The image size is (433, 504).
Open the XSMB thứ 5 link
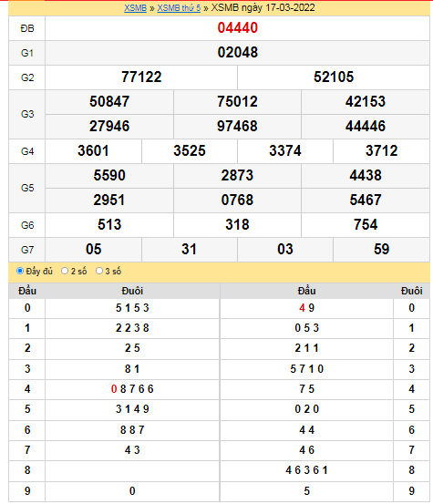(179, 7)
